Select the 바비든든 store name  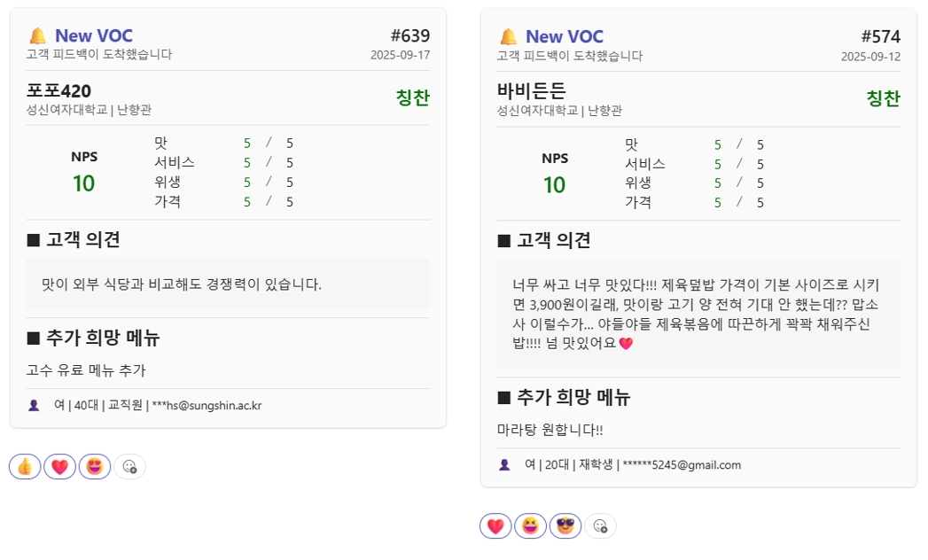[532, 90]
